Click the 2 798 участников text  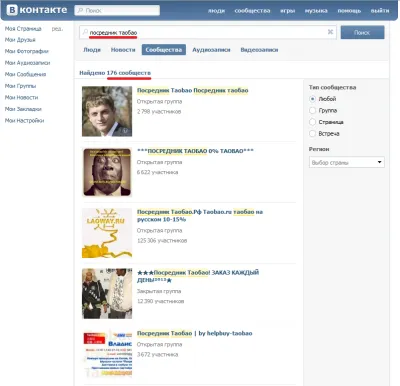coord(159,112)
